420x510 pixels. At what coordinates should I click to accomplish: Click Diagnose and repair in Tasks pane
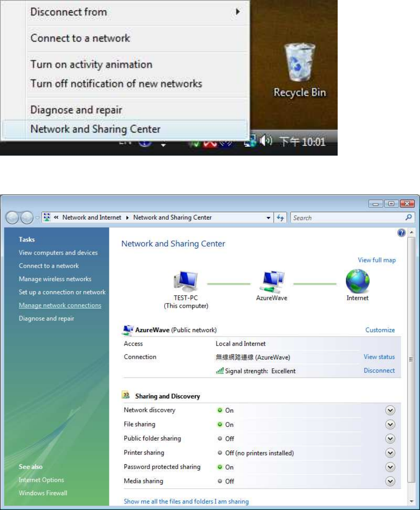tap(47, 319)
